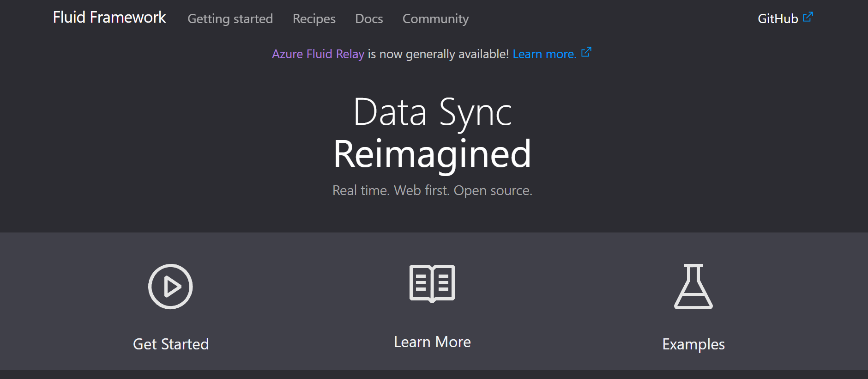Open the Recipes navigation item

pyautogui.click(x=314, y=18)
